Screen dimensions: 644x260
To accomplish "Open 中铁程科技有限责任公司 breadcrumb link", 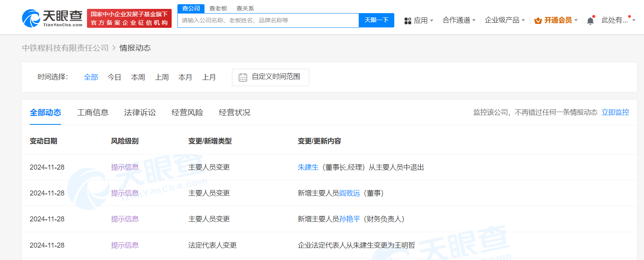I will click(65, 48).
